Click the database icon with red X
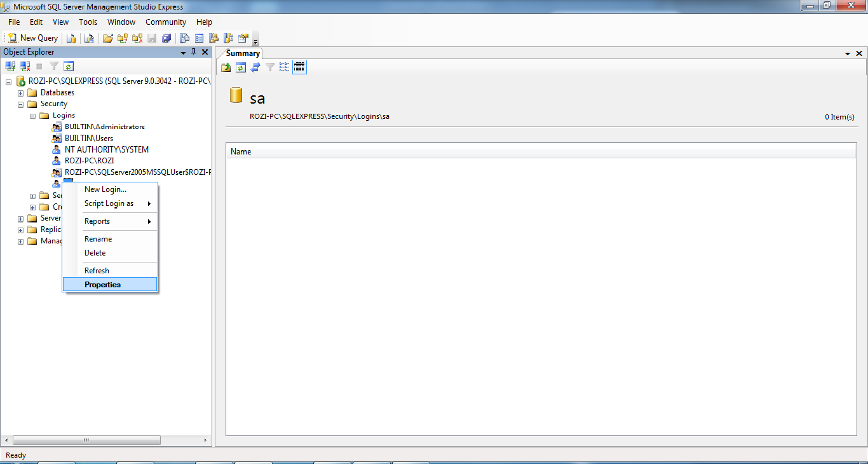 137,38
